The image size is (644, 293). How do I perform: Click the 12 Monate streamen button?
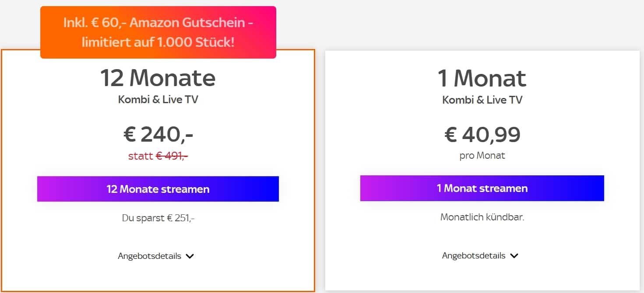pos(158,189)
